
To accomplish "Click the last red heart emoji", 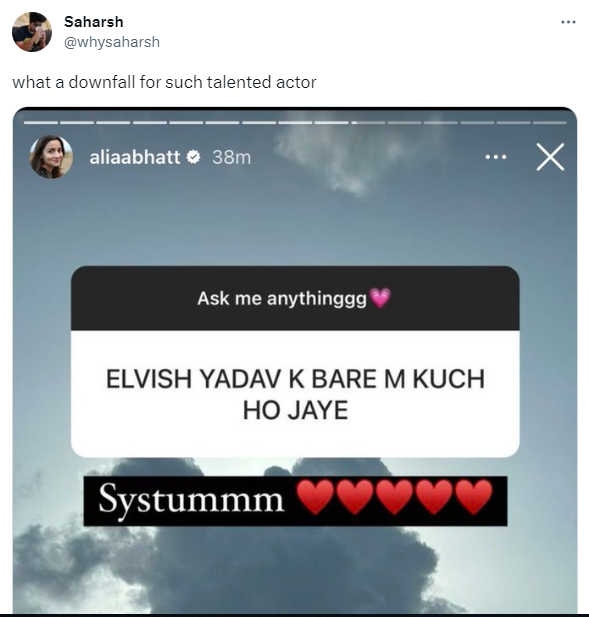I will click(474, 497).
